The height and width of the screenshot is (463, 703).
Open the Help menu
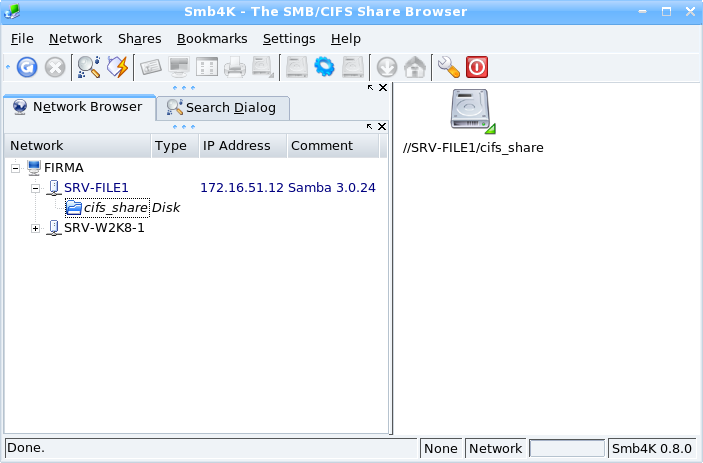coord(346,39)
